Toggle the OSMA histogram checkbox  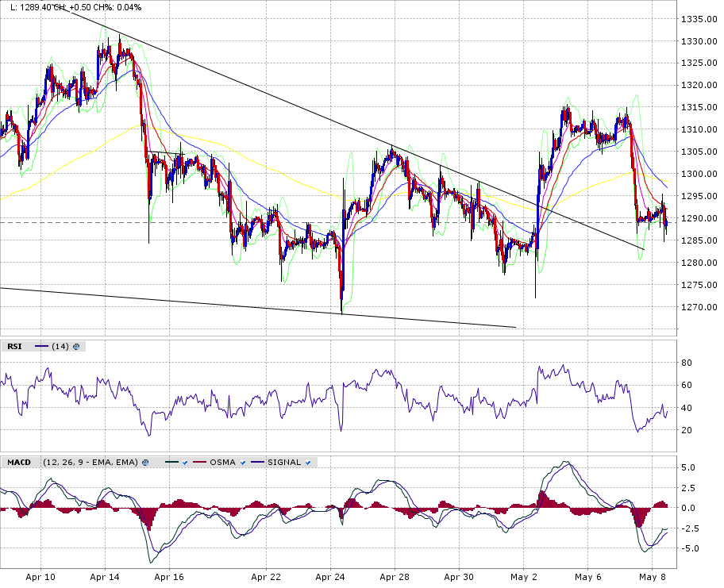click(242, 463)
